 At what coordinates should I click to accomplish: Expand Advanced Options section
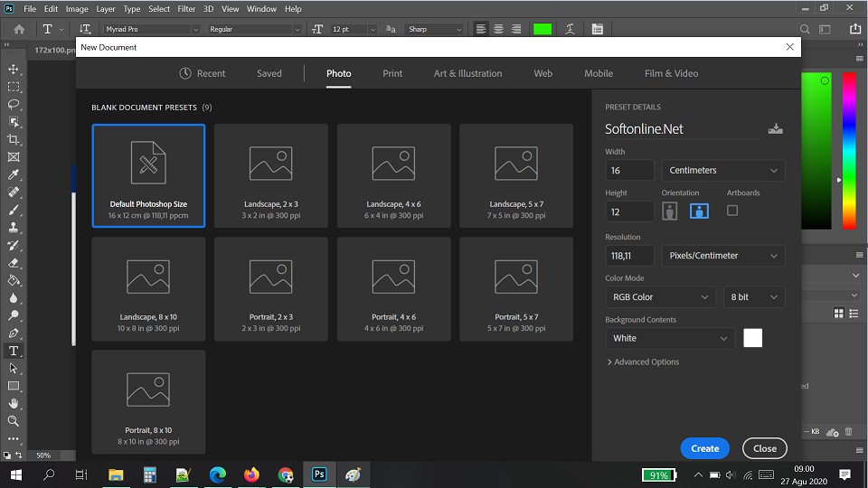[643, 361]
